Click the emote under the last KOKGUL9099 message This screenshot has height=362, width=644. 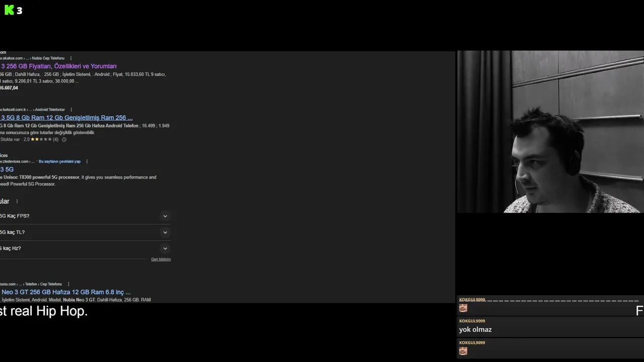[463, 351]
